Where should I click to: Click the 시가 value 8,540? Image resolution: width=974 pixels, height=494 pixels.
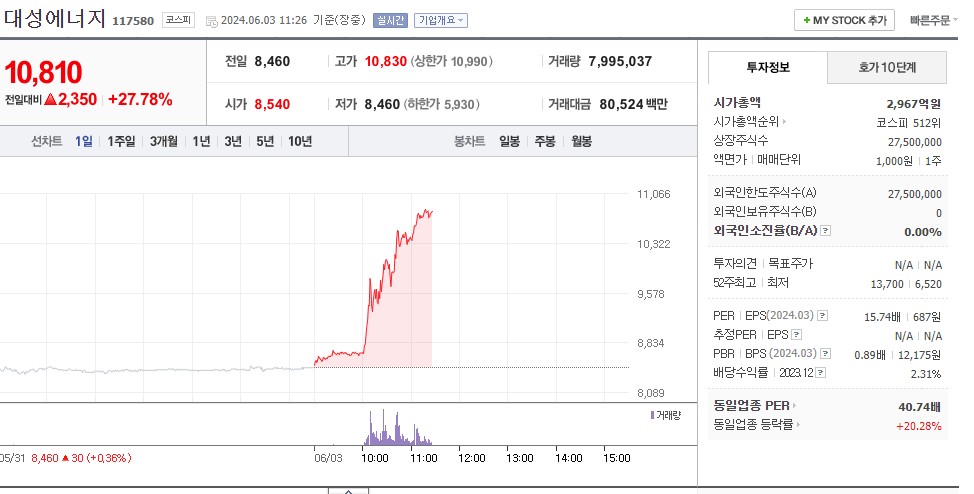(x=272, y=104)
